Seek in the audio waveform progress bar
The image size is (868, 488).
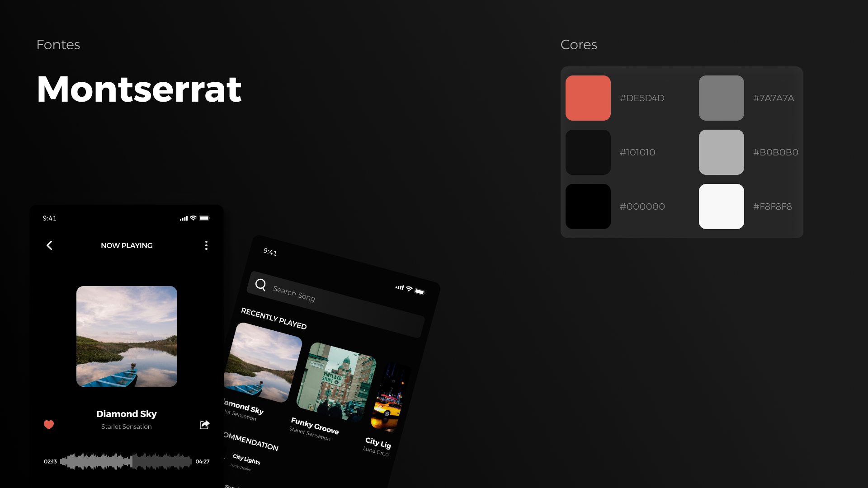pos(126,461)
